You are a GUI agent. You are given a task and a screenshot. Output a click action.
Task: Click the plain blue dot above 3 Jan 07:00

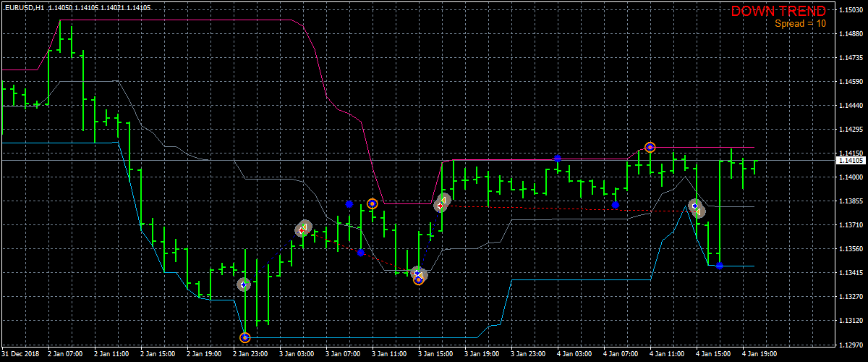tap(349, 205)
